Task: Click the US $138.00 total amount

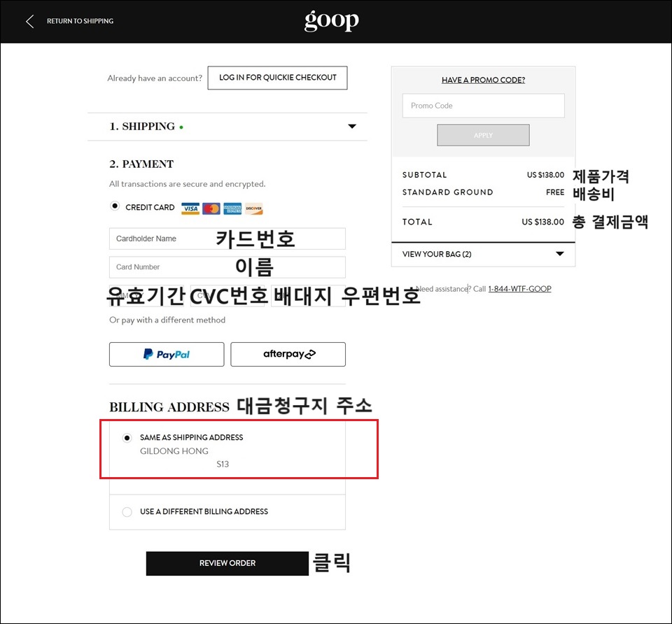Action: (542, 222)
